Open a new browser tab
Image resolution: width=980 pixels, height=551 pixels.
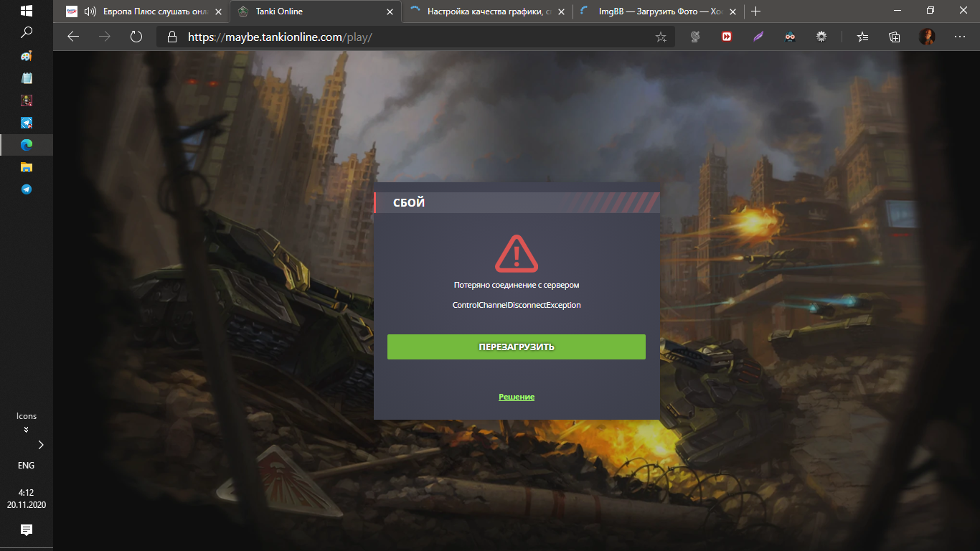[x=755, y=11]
